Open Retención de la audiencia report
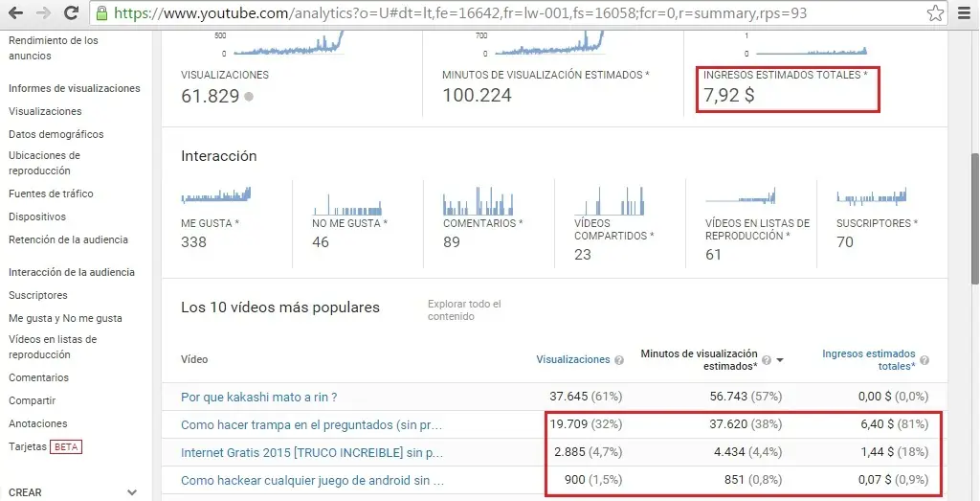Image resolution: width=980 pixels, height=501 pixels. click(x=68, y=239)
